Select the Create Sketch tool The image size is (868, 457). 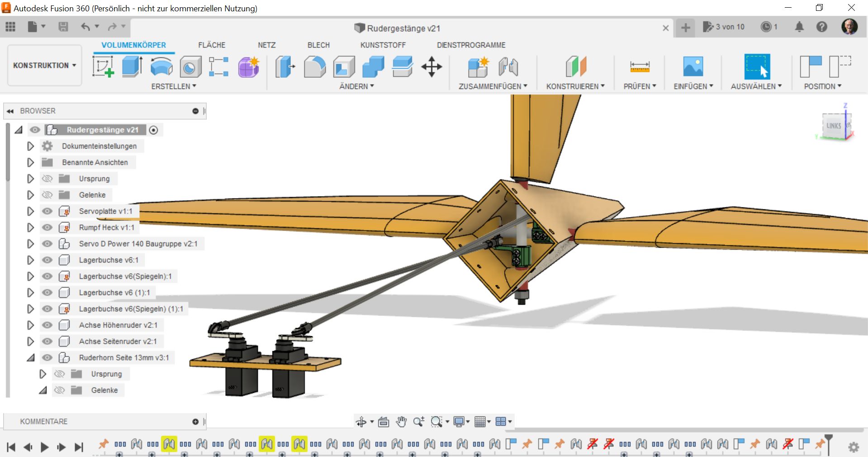[103, 66]
